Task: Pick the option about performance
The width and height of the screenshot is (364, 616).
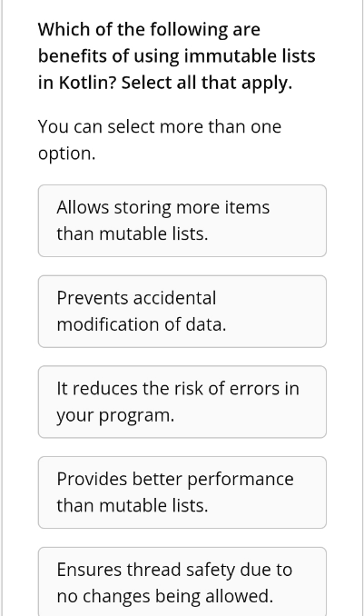Action: 182,492
